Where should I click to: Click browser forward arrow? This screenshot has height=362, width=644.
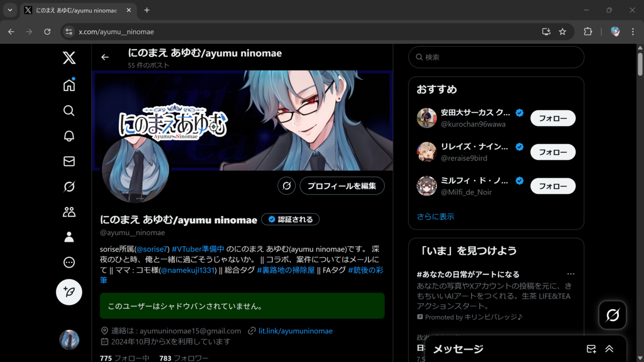click(29, 32)
